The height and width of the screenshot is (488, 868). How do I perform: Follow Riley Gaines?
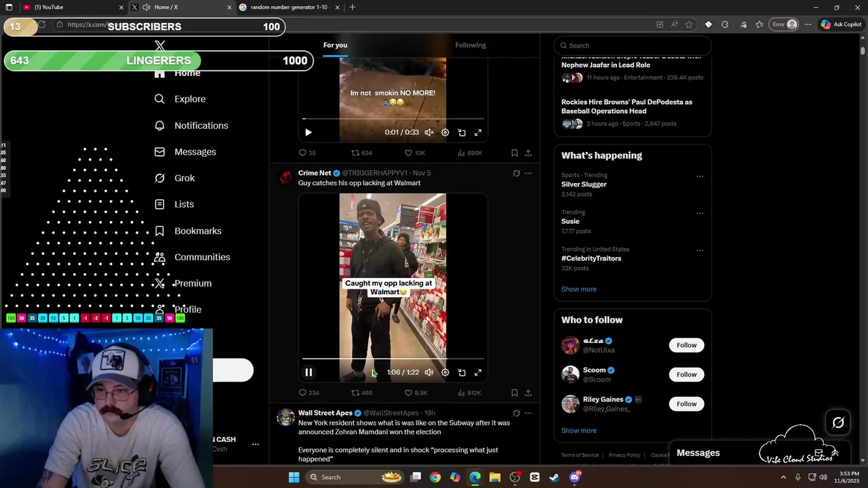pos(686,404)
